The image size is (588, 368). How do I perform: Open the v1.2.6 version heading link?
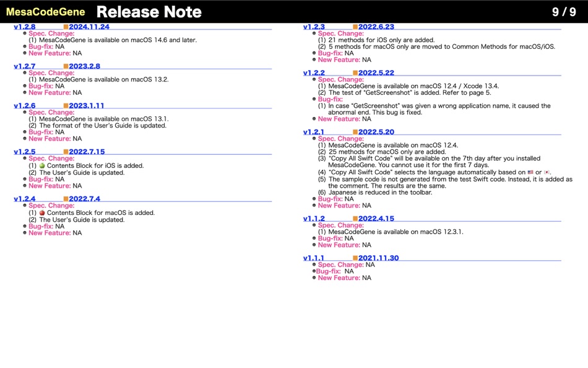click(24, 105)
